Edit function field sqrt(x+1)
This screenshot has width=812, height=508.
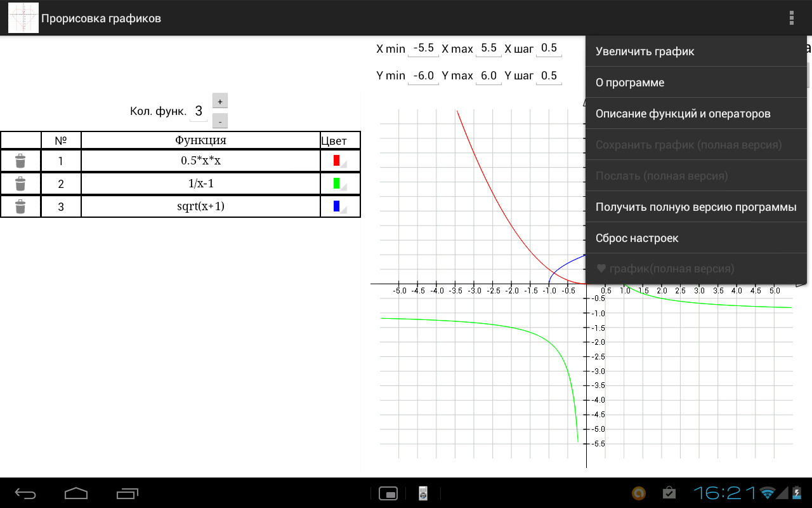point(200,206)
